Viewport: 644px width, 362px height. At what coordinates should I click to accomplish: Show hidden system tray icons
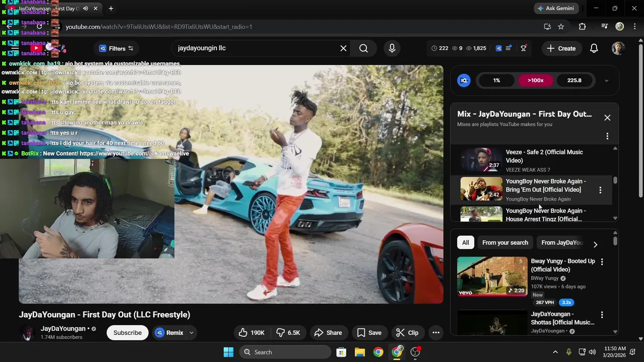[555, 352]
